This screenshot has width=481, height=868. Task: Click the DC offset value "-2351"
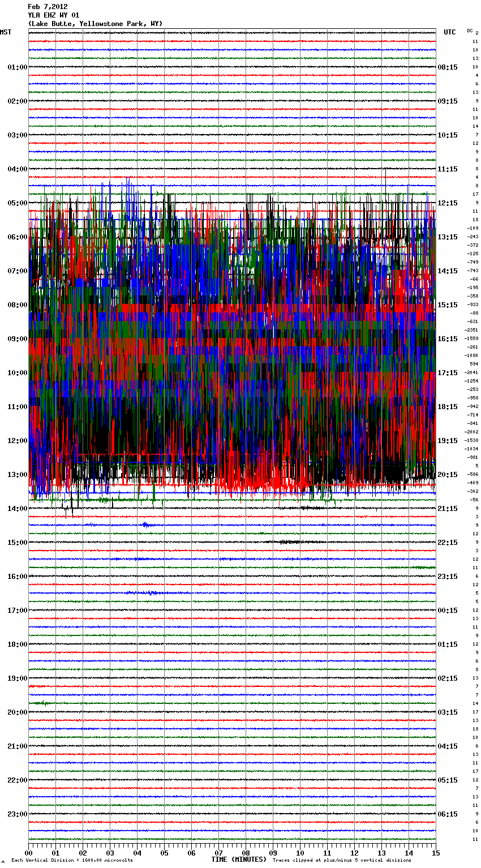[471, 330]
